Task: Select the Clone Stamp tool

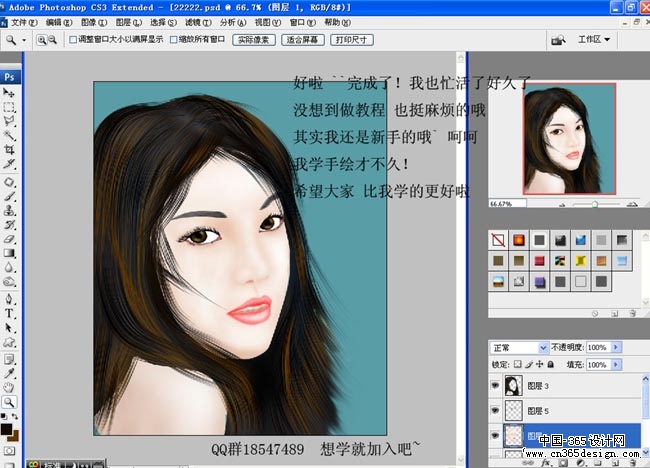Action: click(9, 211)
